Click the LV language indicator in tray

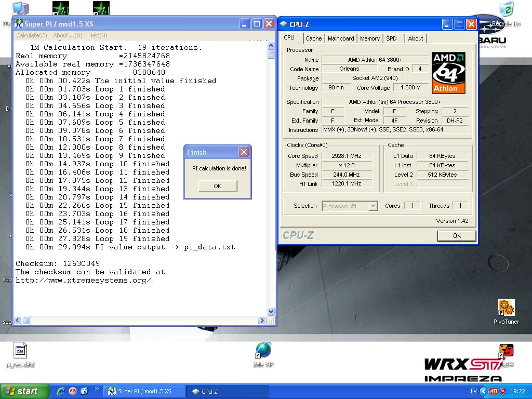(473, 391)
